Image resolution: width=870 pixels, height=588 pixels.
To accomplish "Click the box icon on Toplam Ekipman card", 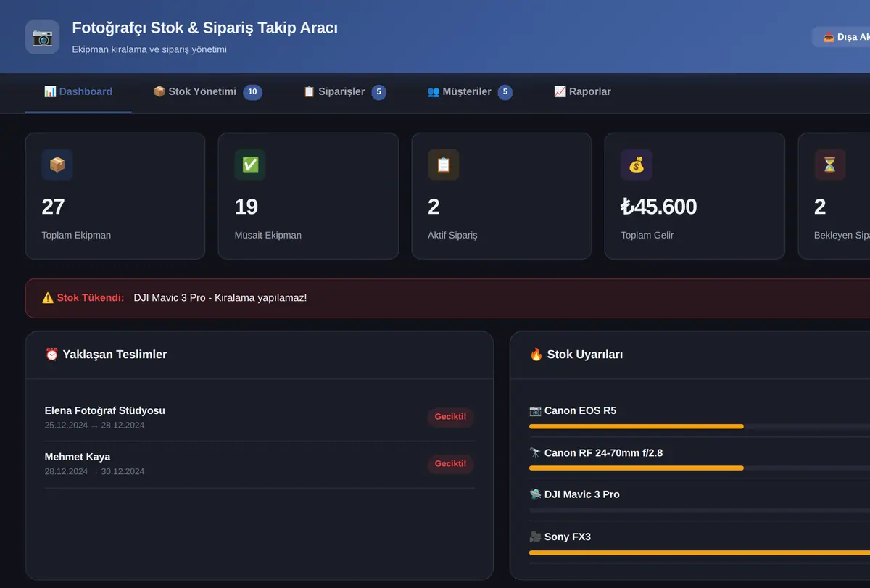I will [x=57, y=165].
